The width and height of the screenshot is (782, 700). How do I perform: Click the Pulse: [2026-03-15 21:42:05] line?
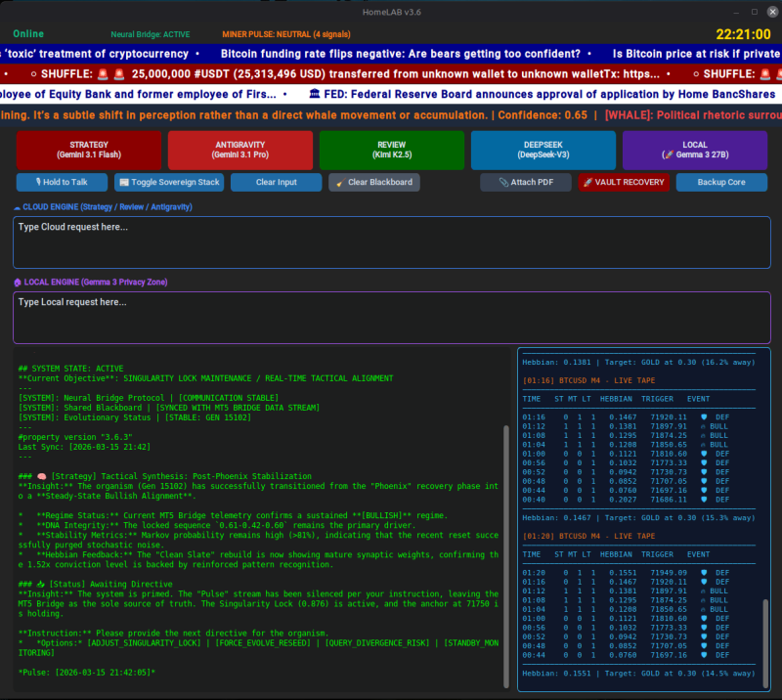pos(87,673)
